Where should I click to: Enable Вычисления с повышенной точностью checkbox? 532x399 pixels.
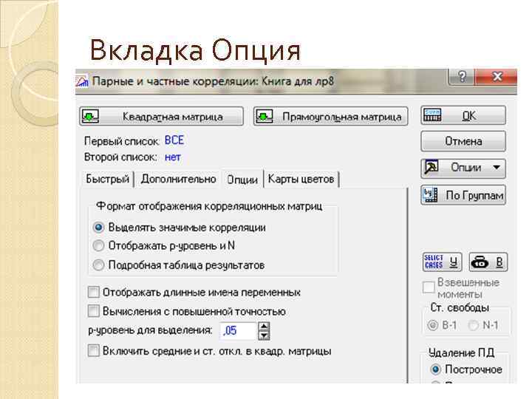point(93,311)
